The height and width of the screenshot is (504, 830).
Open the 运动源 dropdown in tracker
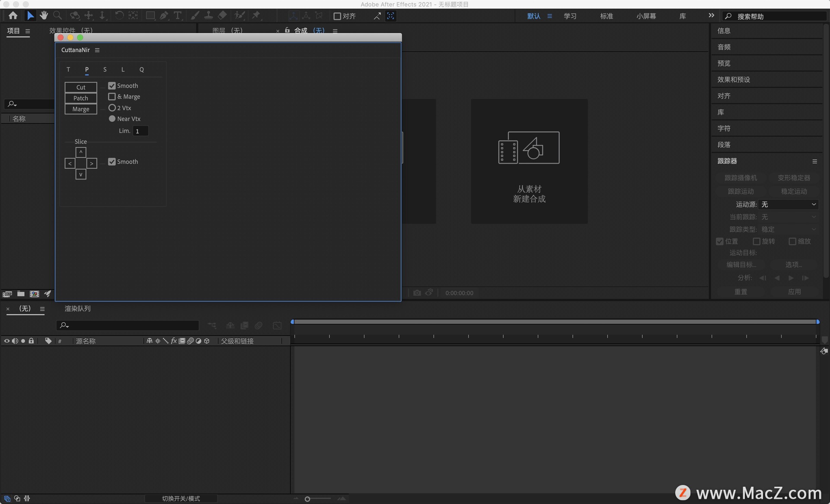coord(788,204)
